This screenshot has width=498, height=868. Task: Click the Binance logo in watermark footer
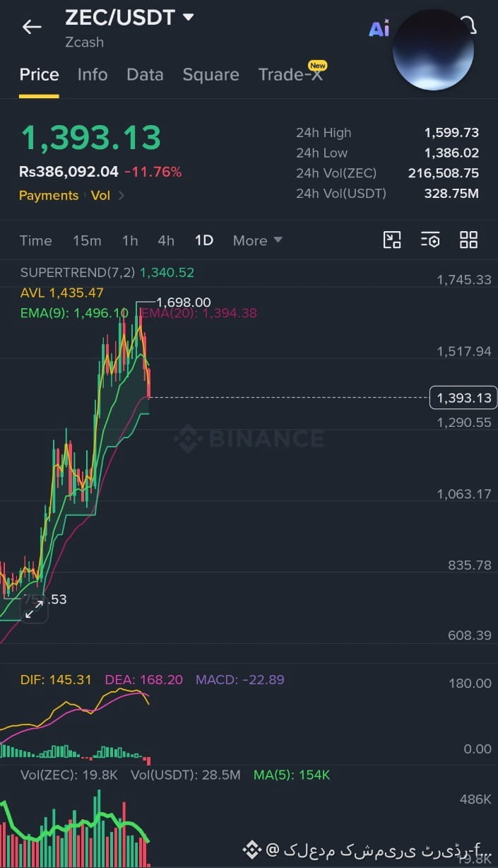tap(252, 848)
